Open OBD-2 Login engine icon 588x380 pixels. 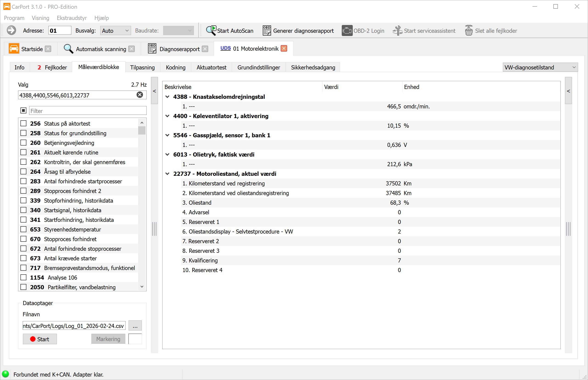(x=347, y=31)
